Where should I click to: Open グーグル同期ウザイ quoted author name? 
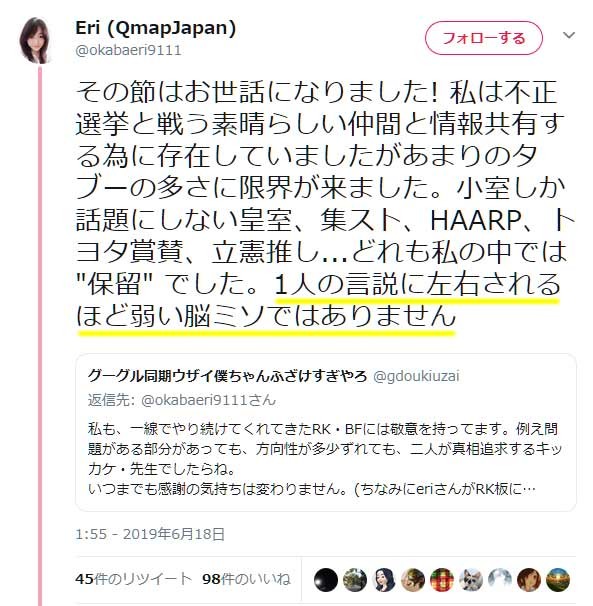227,376
